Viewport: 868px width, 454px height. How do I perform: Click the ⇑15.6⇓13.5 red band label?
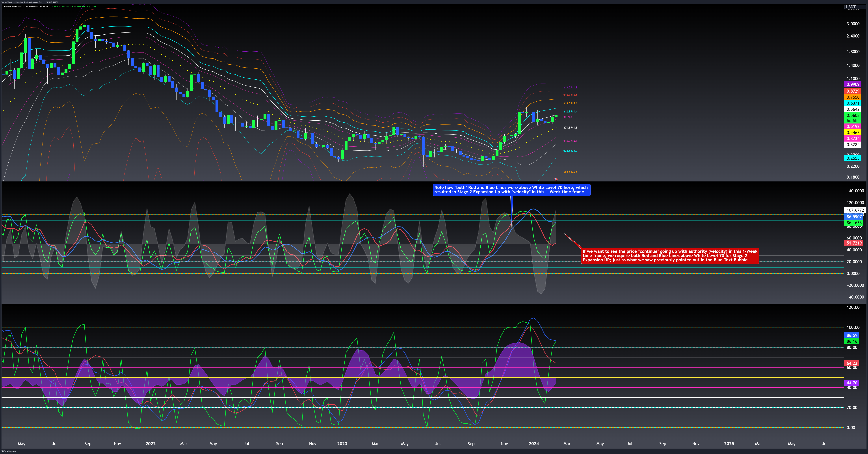point(570,95)
